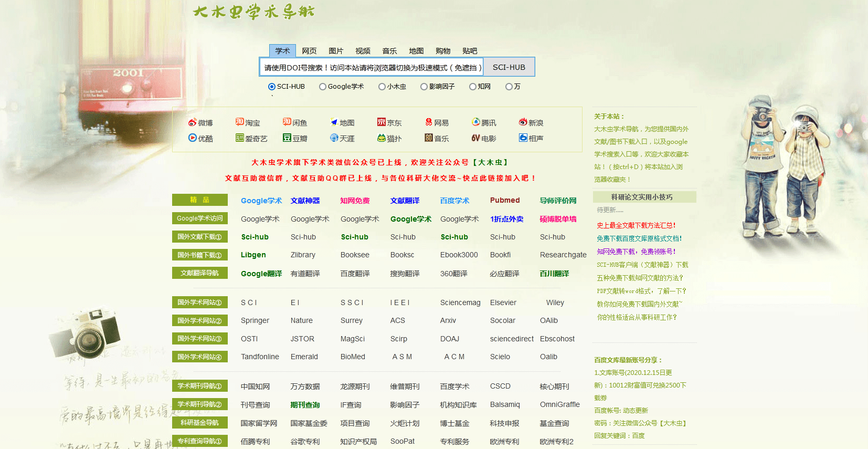Open the 1折点外卖 link
This screenshot has width=868, height=449.
click(x=507, y=219)
